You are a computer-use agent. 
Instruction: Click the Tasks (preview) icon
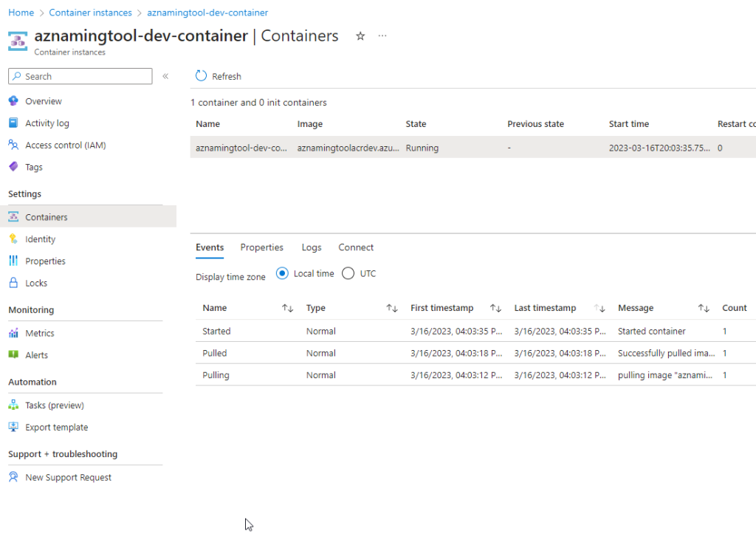(x=13, y=405)
